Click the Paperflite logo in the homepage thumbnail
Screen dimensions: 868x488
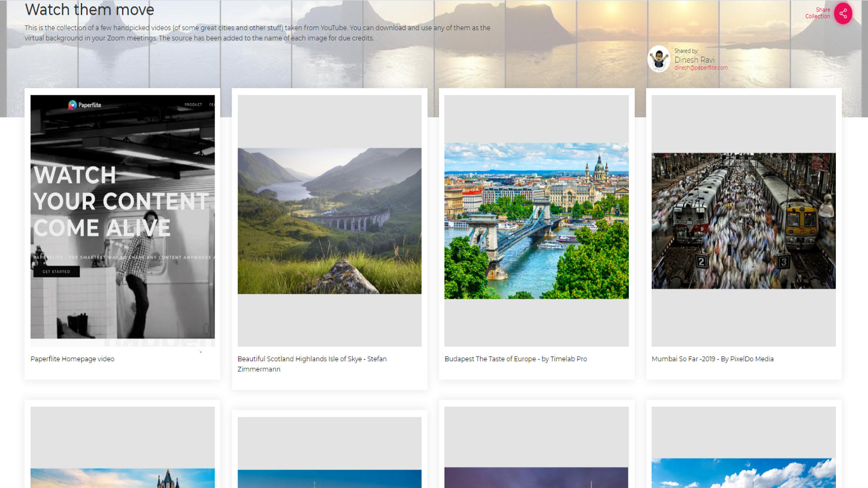click(84, 105)
